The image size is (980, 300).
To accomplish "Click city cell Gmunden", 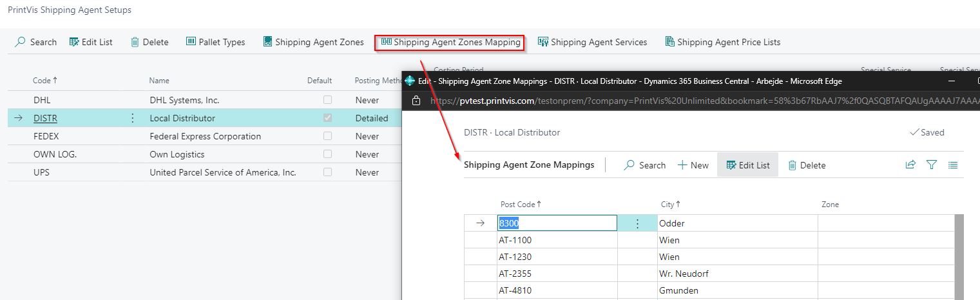I will pos(737,290).
